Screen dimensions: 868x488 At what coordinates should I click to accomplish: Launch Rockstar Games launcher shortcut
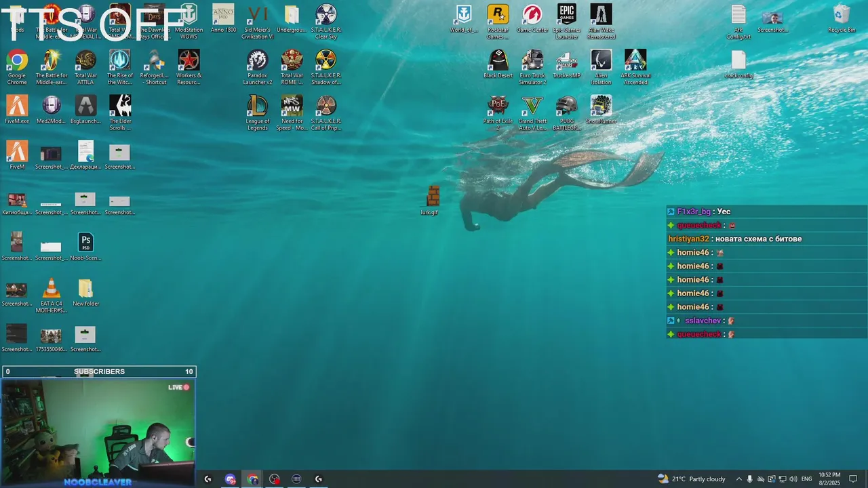click(498, 22)
